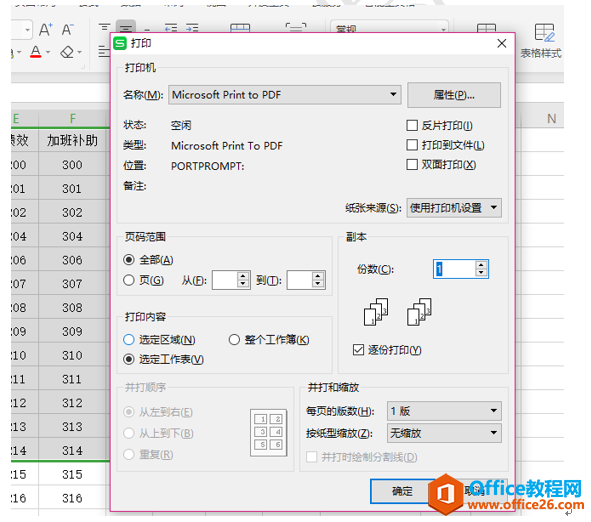Click the 到(T) page number field

(x=300, y=280)
